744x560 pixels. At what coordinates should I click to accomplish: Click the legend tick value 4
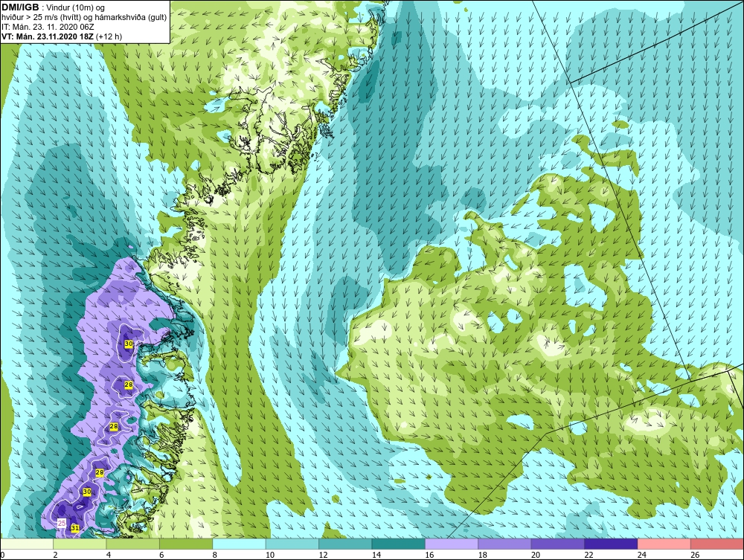(109, 555)
